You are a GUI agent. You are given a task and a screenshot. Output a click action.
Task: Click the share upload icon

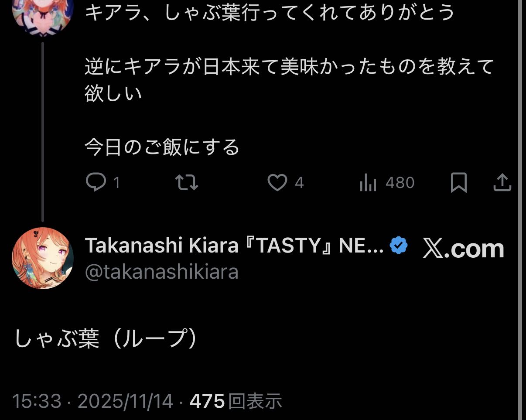pos(502,183)
